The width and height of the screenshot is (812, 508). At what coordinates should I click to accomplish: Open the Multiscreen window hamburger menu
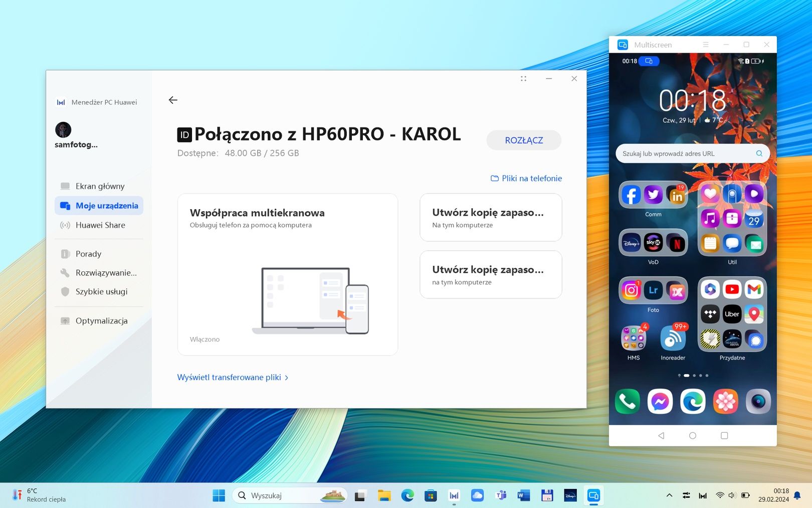click(x=706, y=45)
